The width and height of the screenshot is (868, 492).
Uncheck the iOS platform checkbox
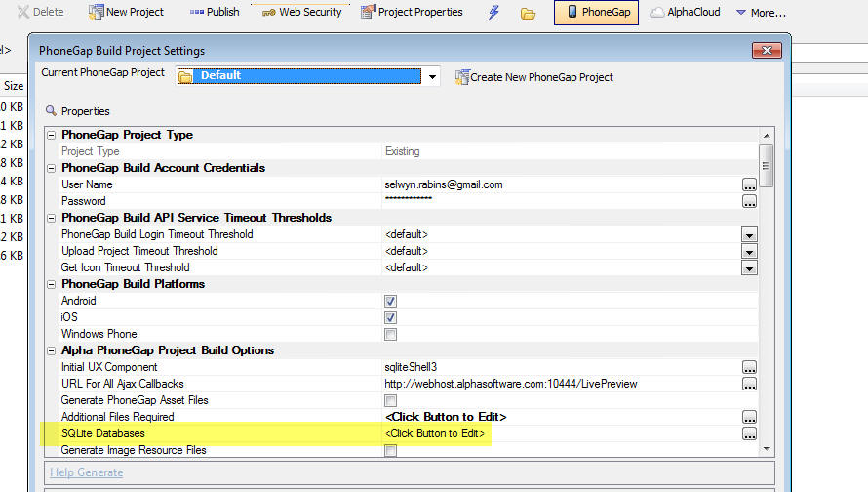(390, 317)
